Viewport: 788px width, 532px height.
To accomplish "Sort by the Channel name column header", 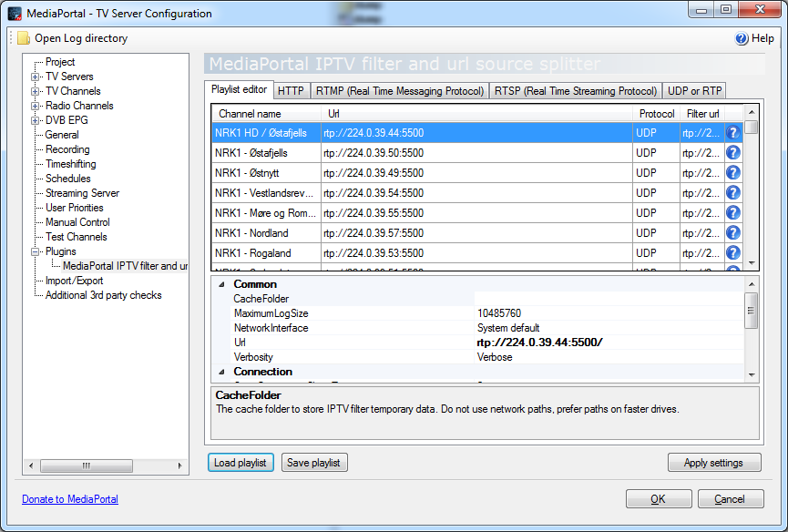I will 266,114.
